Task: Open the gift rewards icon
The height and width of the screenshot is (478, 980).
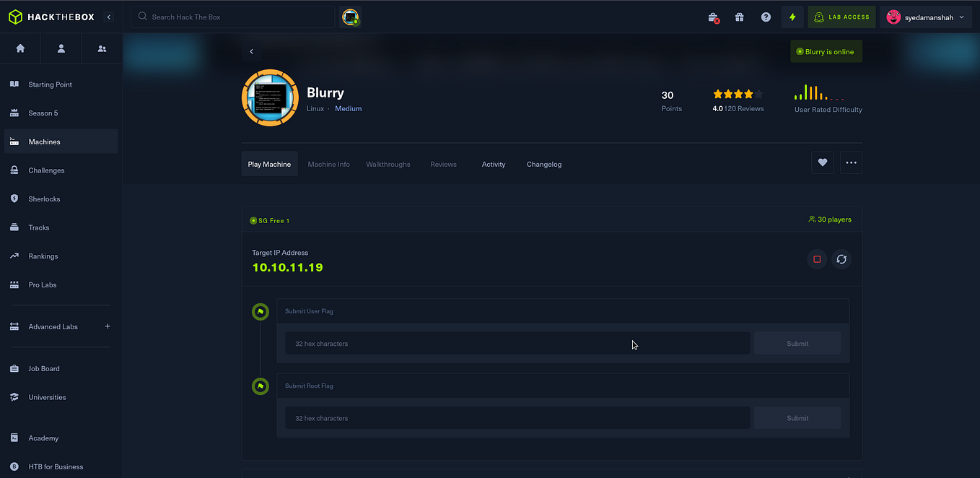Action: pos(740,17)
